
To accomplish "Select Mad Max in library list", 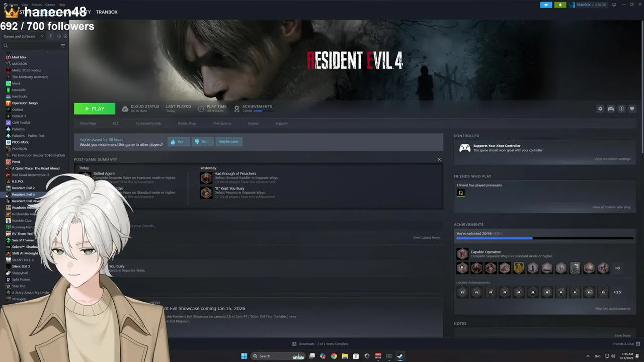I will (19, 57).
